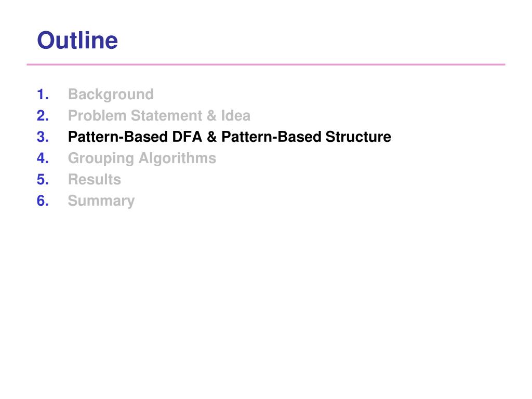The width and height of the screenshot is (532, 399).
Task: Click the Results outline item
Action: pyautogui.click(x=95, y=179)
